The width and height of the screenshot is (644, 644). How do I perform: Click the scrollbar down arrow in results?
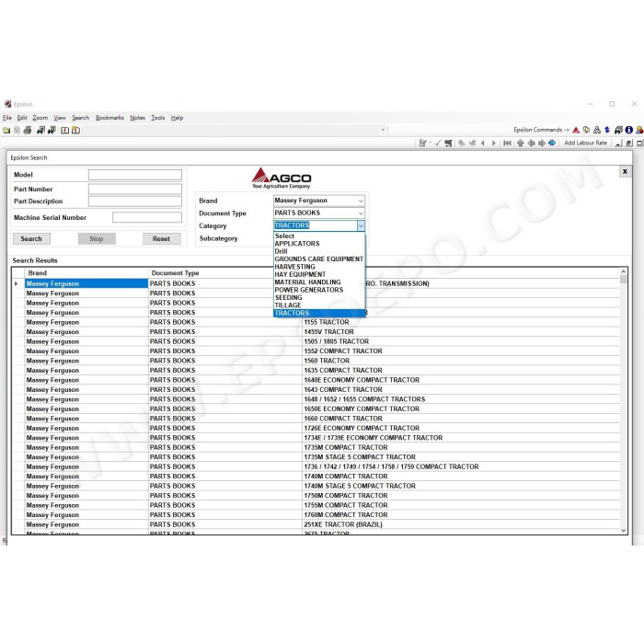(x=623, y=530)
